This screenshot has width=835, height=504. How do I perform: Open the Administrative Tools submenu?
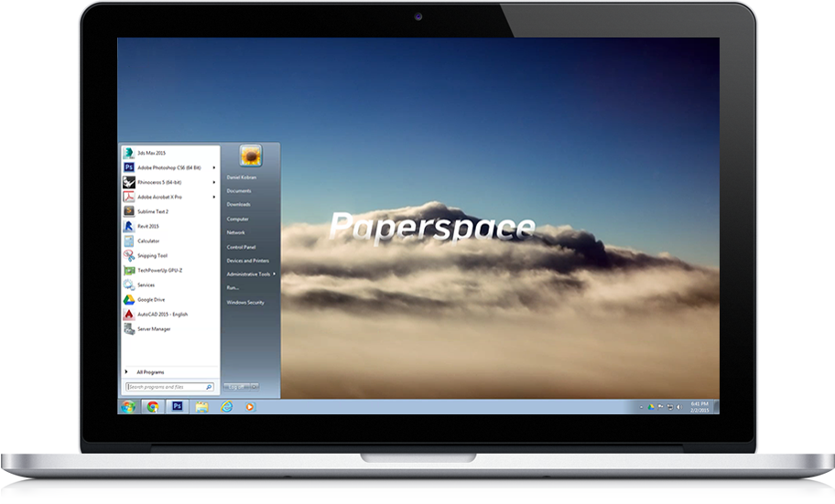click(251, 274)
